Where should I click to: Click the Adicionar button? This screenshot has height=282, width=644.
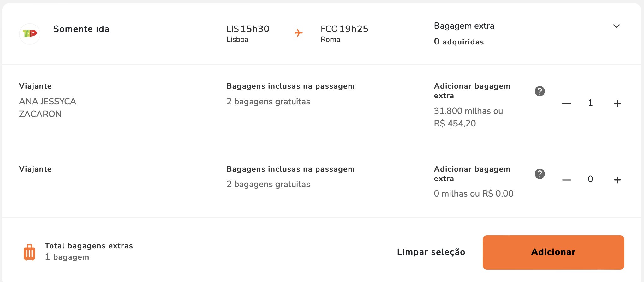[553, 252]
